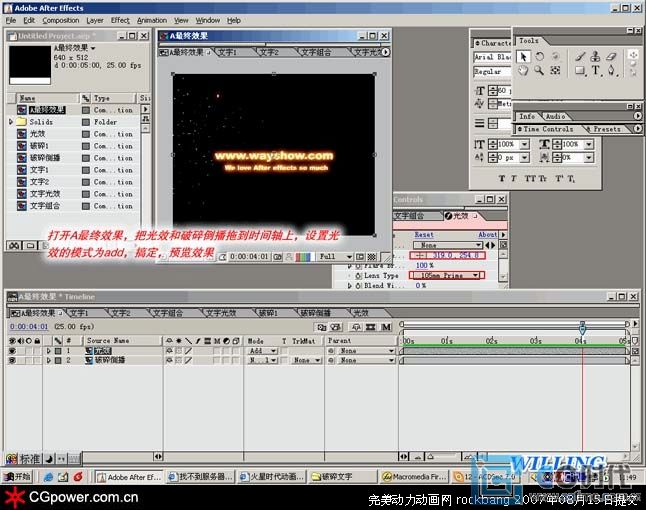Click the new folder icon in Project window
This screenshot has width=646, height=510.
tap(30, 246)
